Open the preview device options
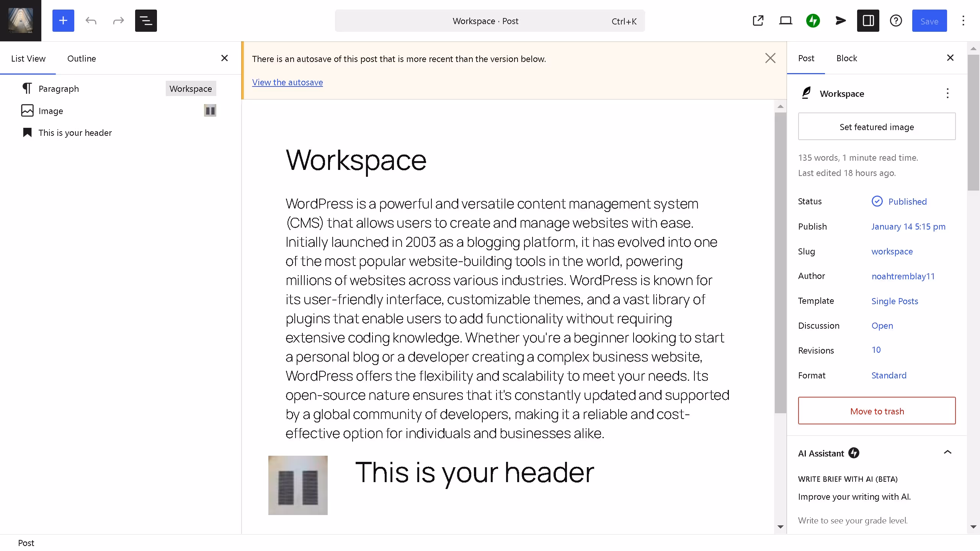The image size is (980, 551). (786, 21)
